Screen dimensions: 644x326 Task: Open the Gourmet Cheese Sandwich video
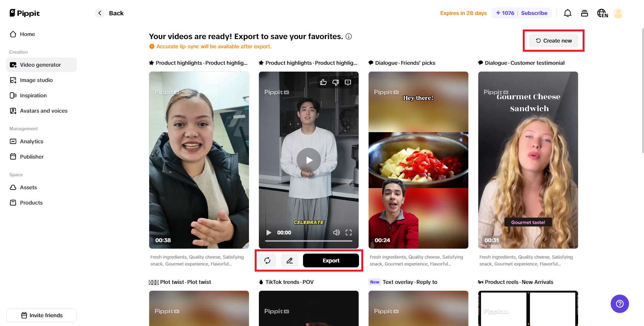point(528,160)
